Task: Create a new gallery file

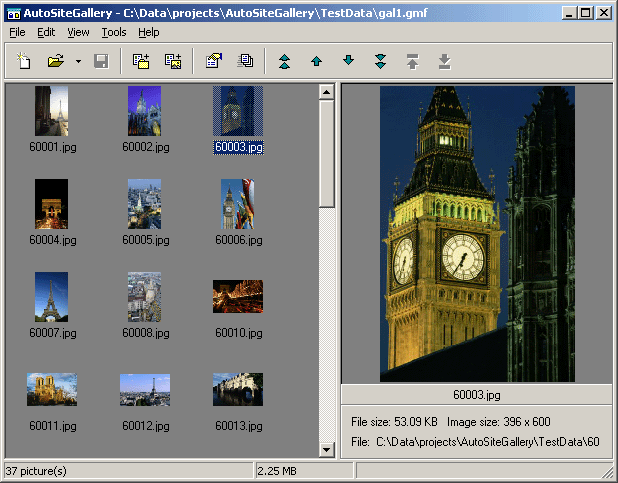Action: 24,62
